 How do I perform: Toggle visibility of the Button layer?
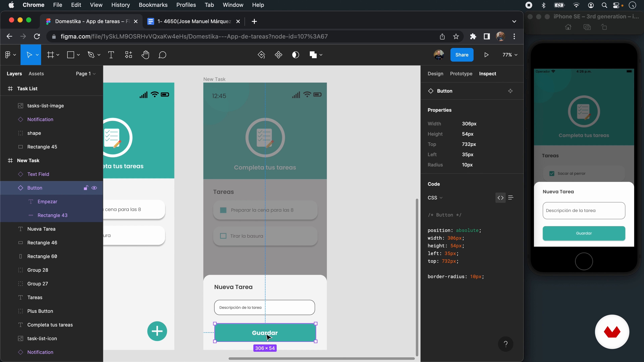pos(94,188)
